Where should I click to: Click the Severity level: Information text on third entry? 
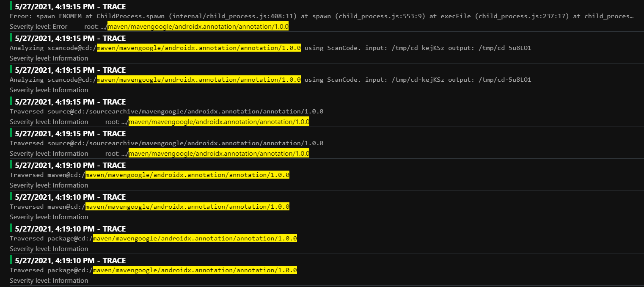49,90
